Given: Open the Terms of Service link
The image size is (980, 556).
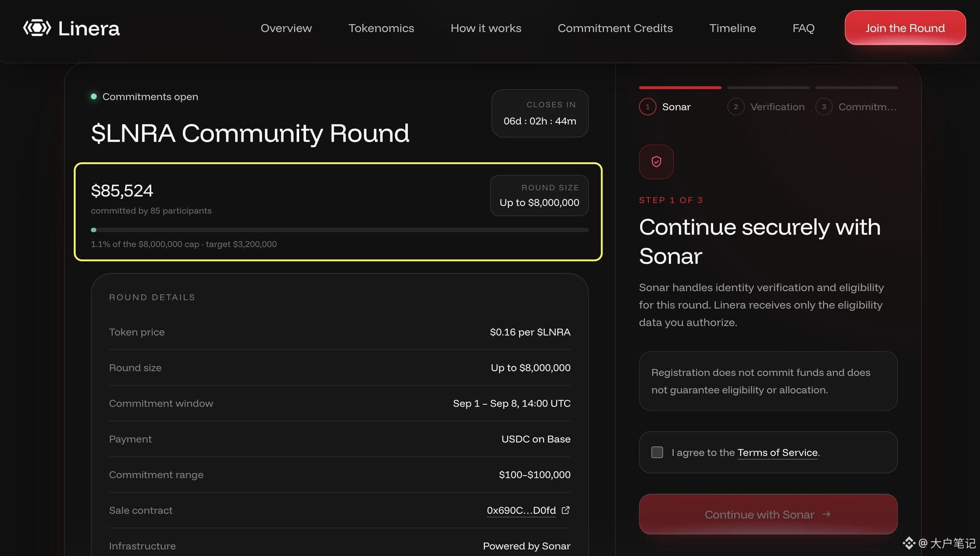Looking at the screenshot, I should coord(777,453).
